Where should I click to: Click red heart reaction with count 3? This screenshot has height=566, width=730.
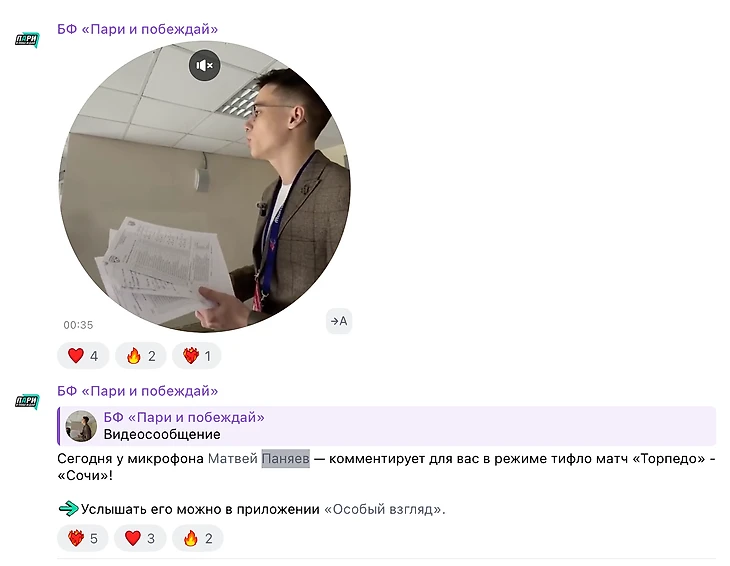pos(140,539)
